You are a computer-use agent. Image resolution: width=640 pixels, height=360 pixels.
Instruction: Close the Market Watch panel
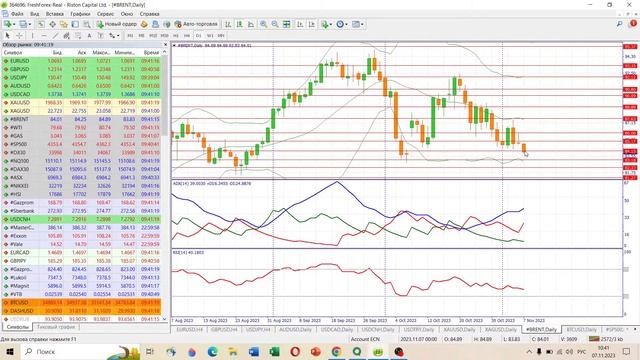coord(165,44)
